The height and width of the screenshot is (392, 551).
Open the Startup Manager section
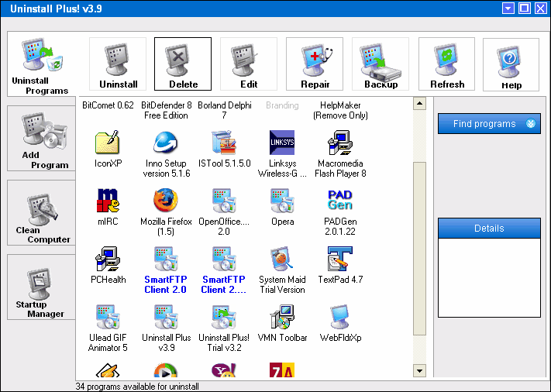click(x=42, y=287)
